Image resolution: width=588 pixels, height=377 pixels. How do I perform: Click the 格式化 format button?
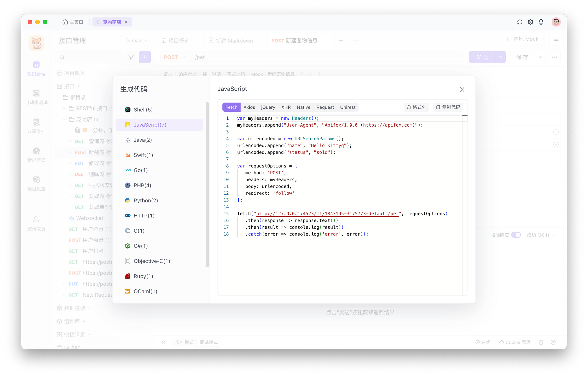click(416, 107)
